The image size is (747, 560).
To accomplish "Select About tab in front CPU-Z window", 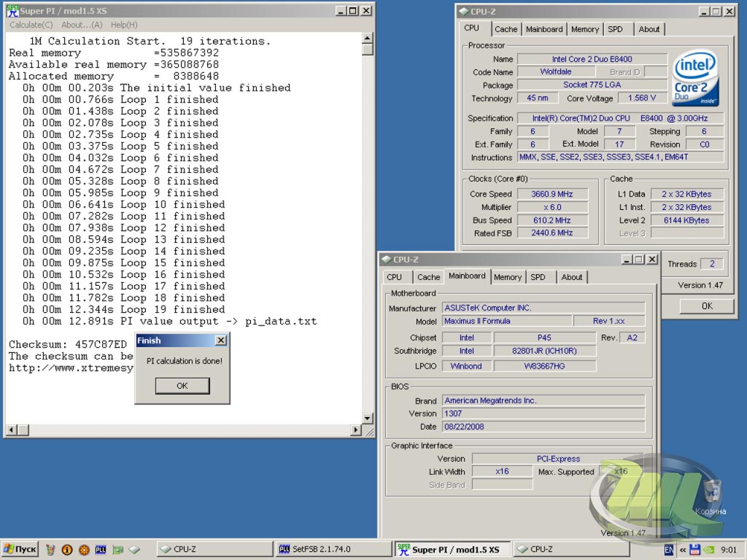I will [x=572, y=276].
